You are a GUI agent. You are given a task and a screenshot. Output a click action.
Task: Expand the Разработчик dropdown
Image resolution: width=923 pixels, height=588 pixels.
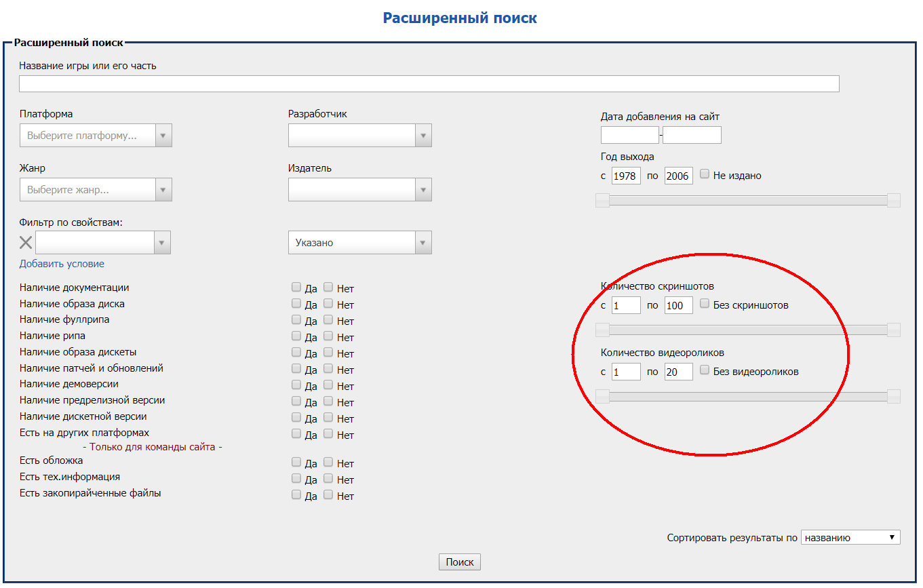(x=360, y=136)
